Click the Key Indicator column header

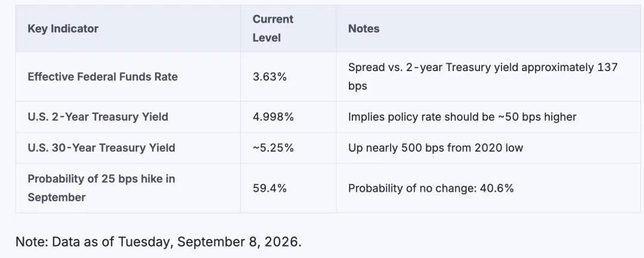pyautogui.click(x=63, y=29)
